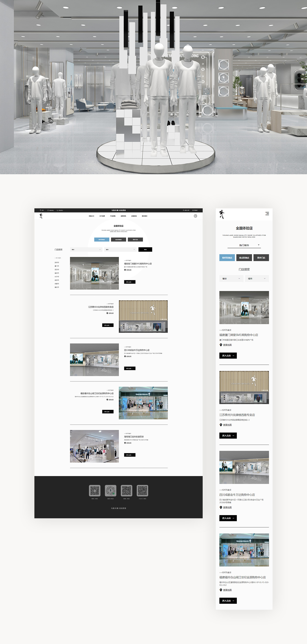Click map pin for 海南海口龙华友谊百货 listing
The image size is (307, 644).
click(125, 443)
